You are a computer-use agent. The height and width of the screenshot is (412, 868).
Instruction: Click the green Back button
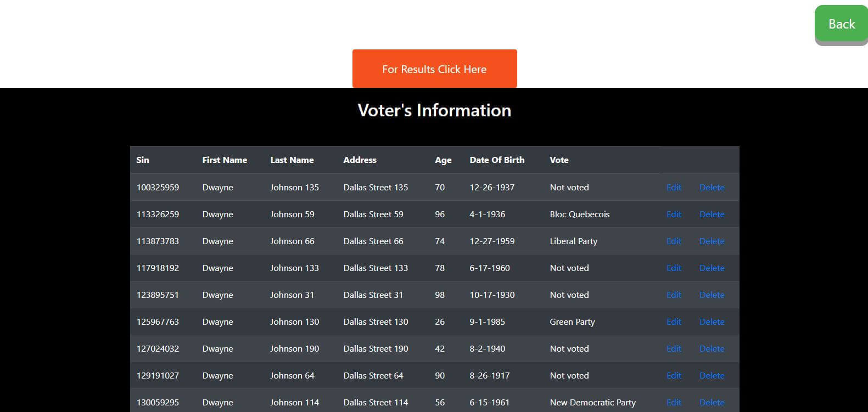click(841, 24)
